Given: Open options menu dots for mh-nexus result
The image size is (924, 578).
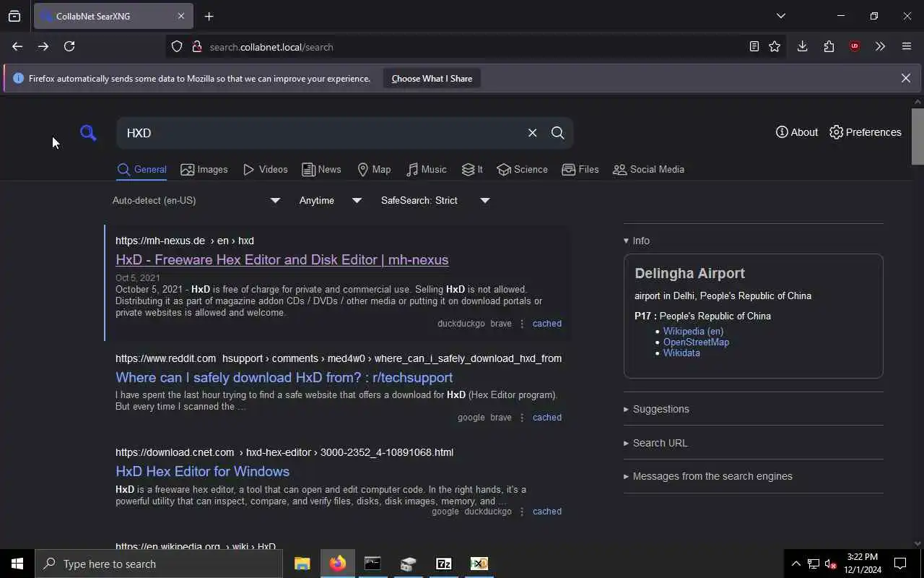Looking at the screenshot, I should (522, 324).
